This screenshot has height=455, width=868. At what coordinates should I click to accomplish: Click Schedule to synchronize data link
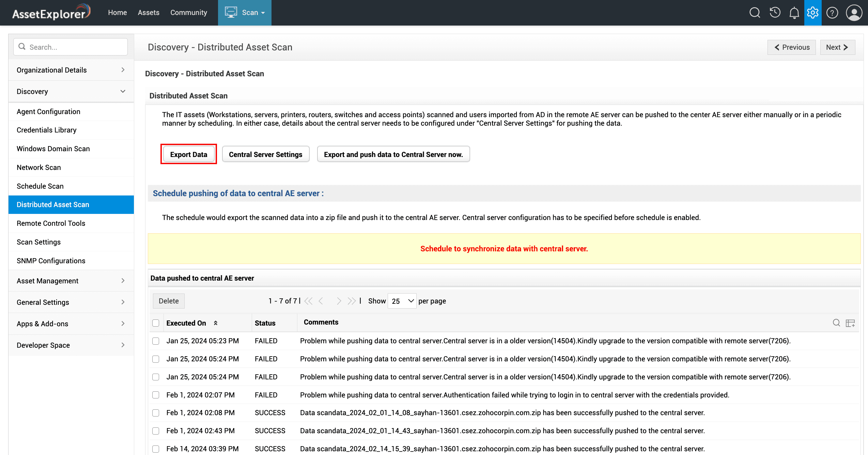504,249
